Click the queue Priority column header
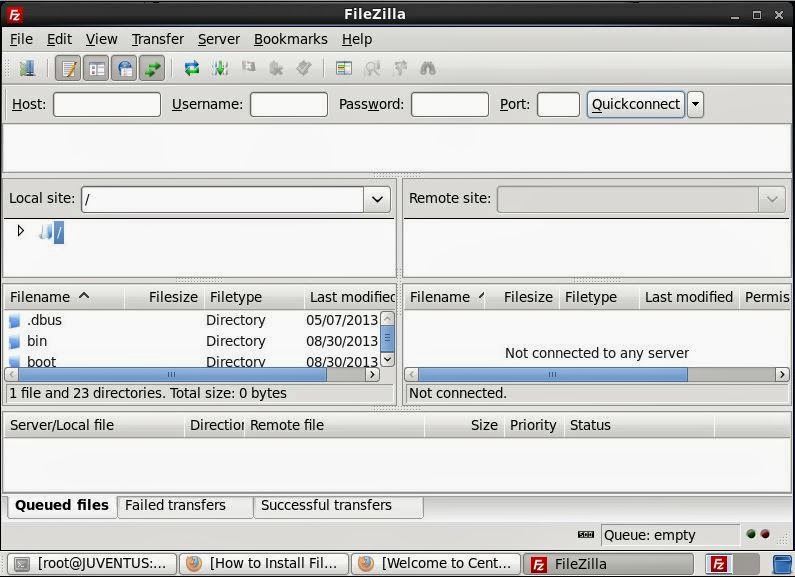795x577 pixels. tap(533, 425)
